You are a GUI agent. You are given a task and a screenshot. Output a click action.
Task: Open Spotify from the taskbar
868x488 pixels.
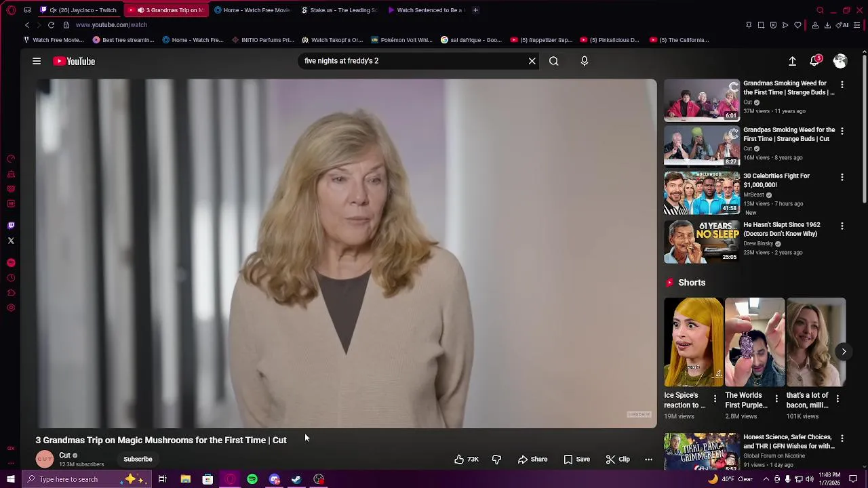(x=252, y=479)
